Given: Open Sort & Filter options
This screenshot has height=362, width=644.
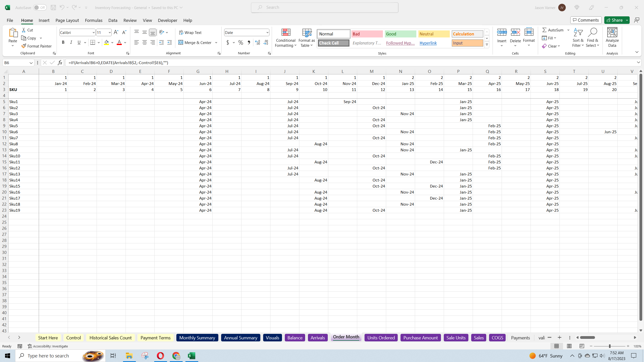Looking at the screenshot, I should point(578,38).
